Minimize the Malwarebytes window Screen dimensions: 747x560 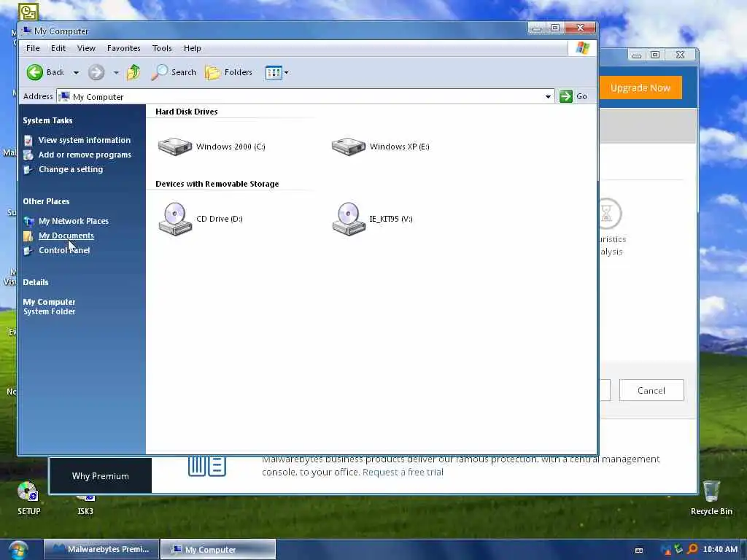tap(636, 55)
